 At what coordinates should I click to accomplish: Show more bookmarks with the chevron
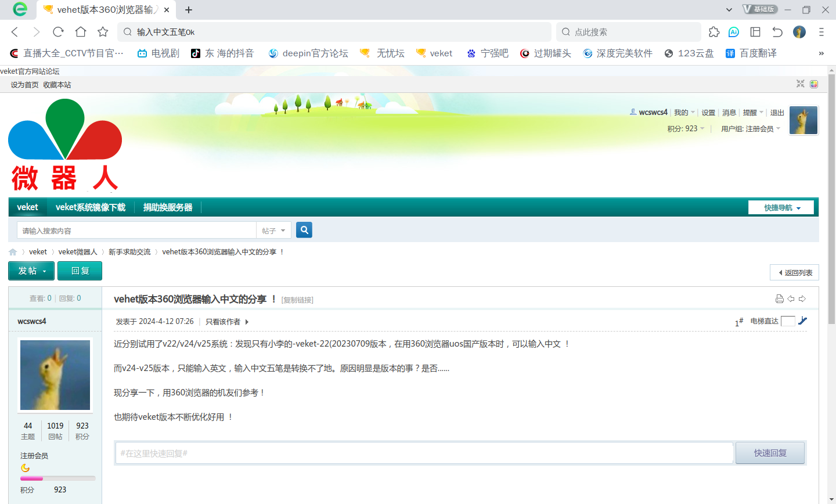[x=821, y=53]
